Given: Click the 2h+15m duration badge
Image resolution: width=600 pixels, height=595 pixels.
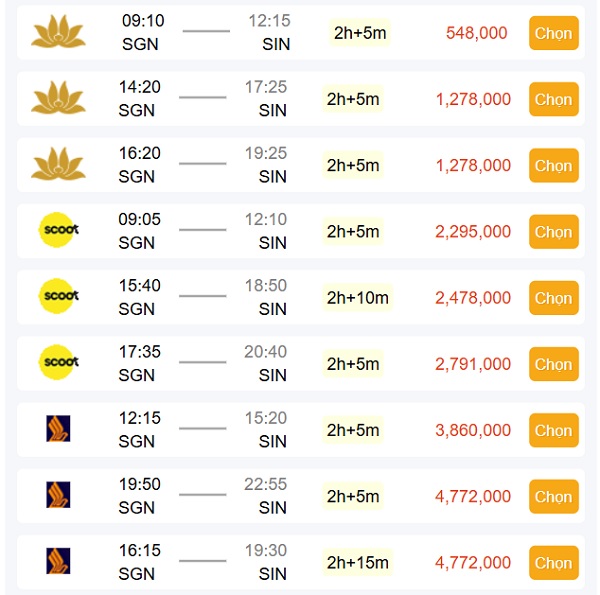Looking at the screenshot, I should pos(357,563).
